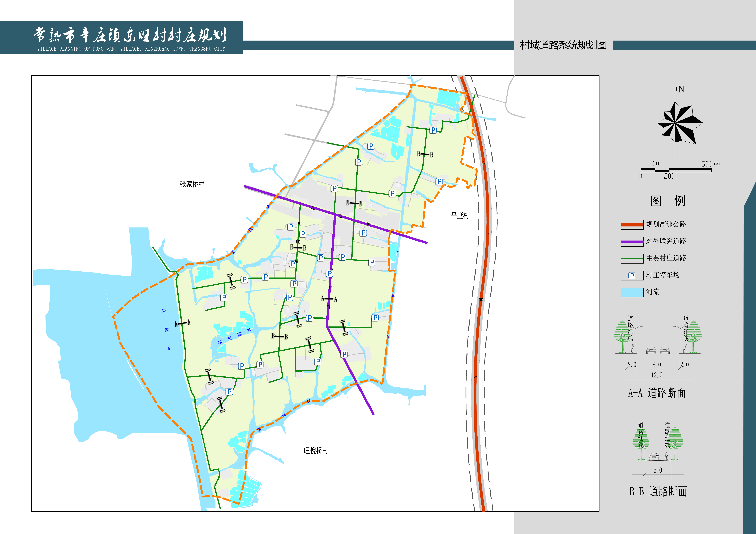The image size is (756, 534).
Task: Click the 虞 character on the large river
Action: click(x=167, y=330)
